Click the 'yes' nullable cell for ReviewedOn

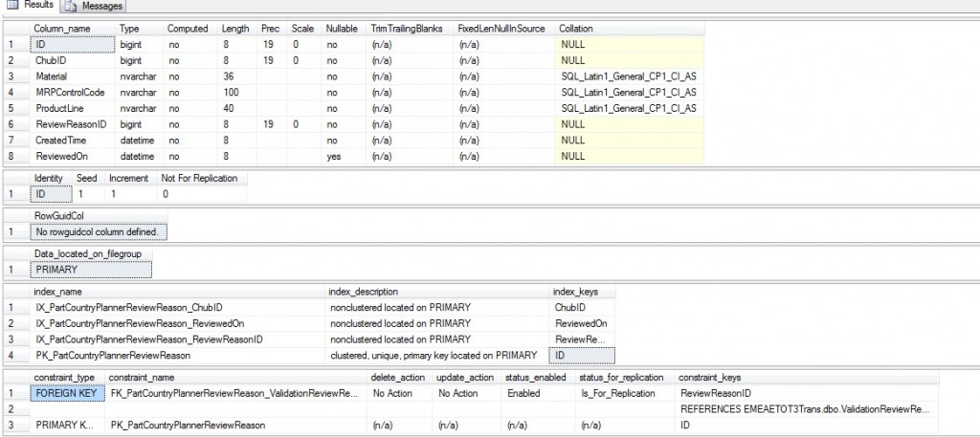344,156
